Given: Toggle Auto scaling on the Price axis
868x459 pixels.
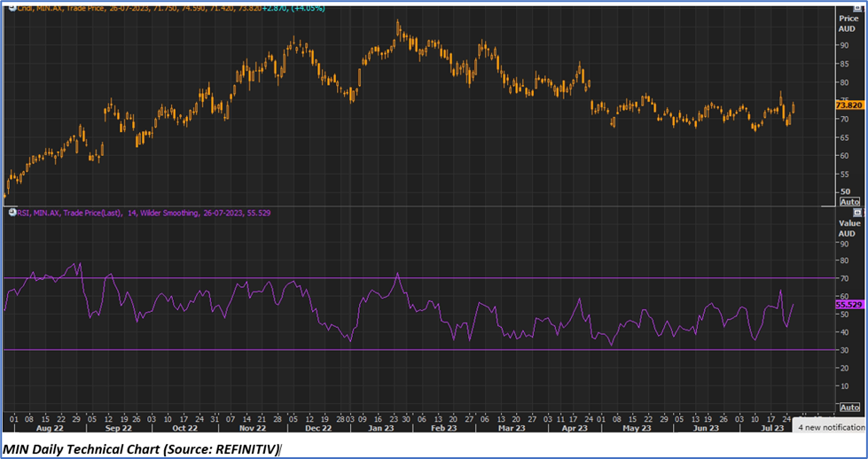Looking at the screenshot, I should click(848, 202).
